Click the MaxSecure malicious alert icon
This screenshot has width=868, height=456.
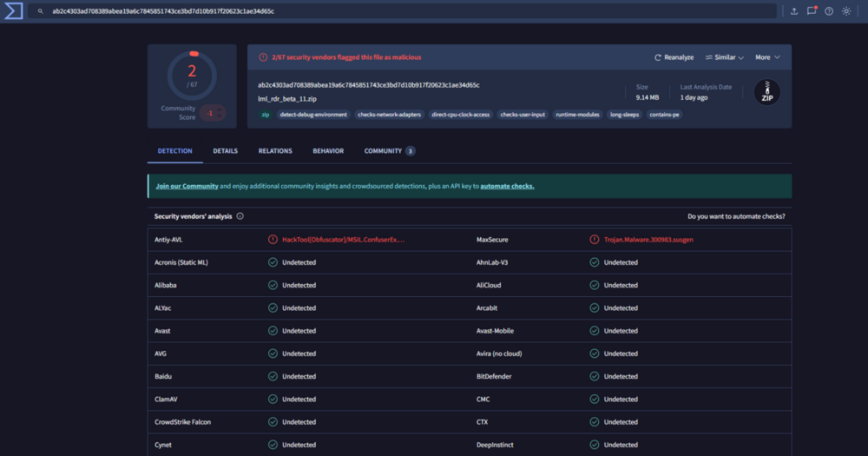594,240
